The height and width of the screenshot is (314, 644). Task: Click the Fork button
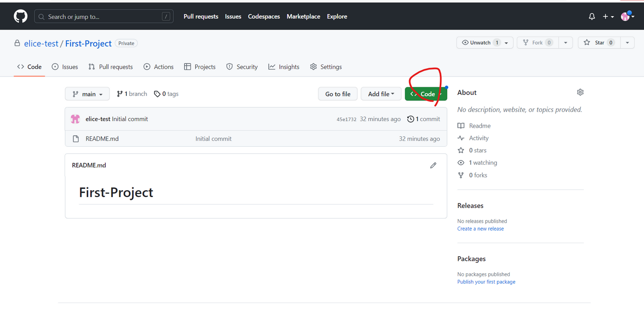(x=538, y=43)
